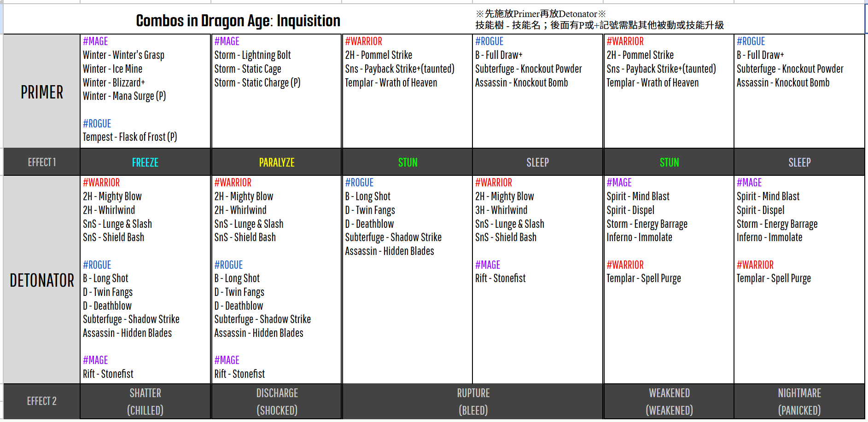
Task: Click Templar - Spell Purge above NIGHTMARE
Action: (x=774, y=278)
